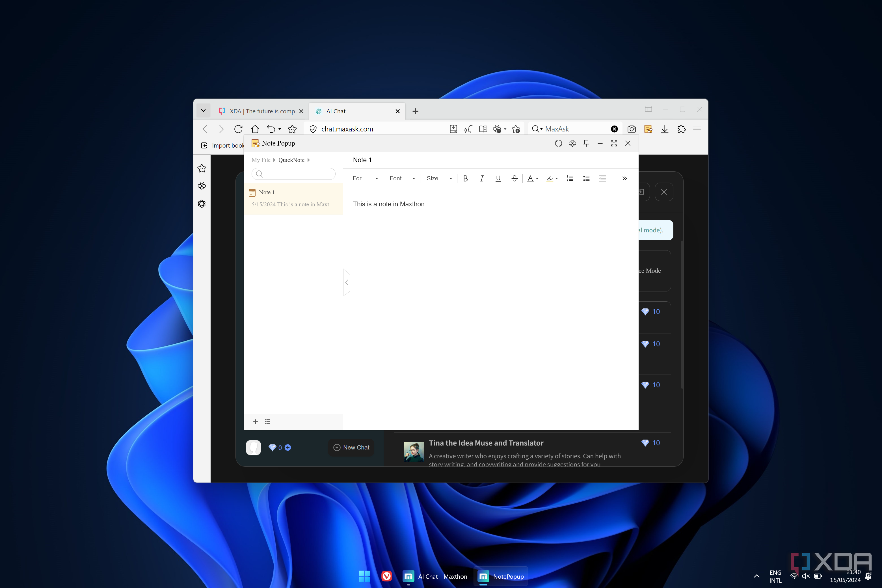The width and height of the screenshot is (882, 588).
Task: Click the save page icon in address bar
Action: [453, 129]
